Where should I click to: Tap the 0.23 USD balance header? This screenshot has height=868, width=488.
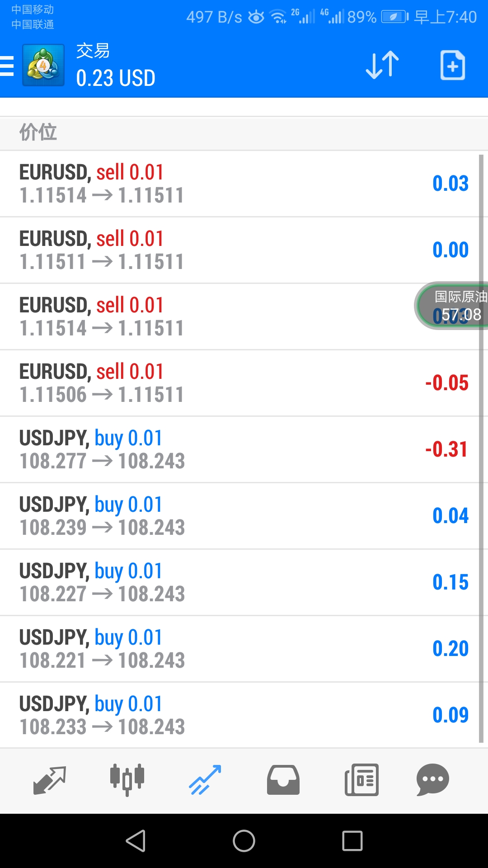tap(116, 78)
